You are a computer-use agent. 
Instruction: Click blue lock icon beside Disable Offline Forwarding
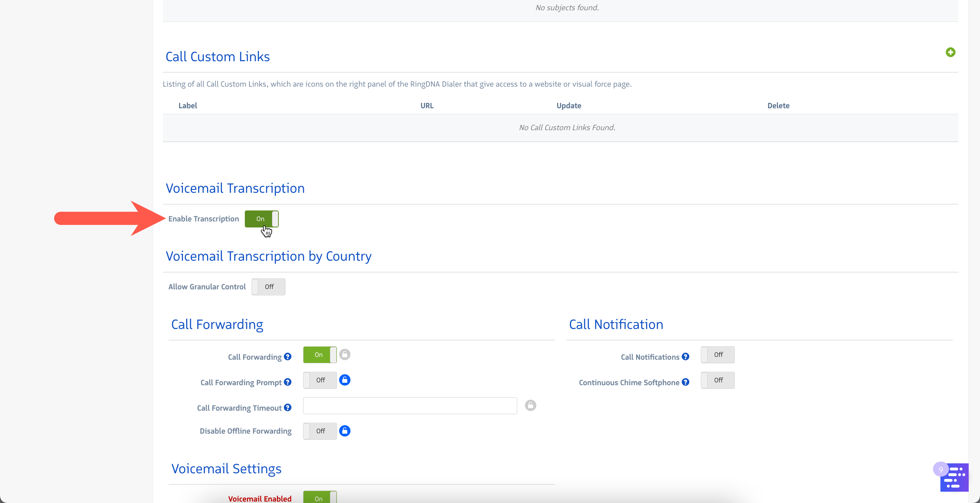(345, 430)
